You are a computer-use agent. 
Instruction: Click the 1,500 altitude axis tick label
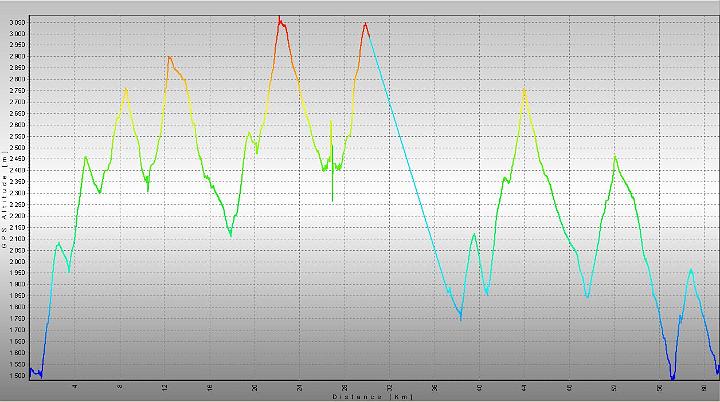[17, 376]
